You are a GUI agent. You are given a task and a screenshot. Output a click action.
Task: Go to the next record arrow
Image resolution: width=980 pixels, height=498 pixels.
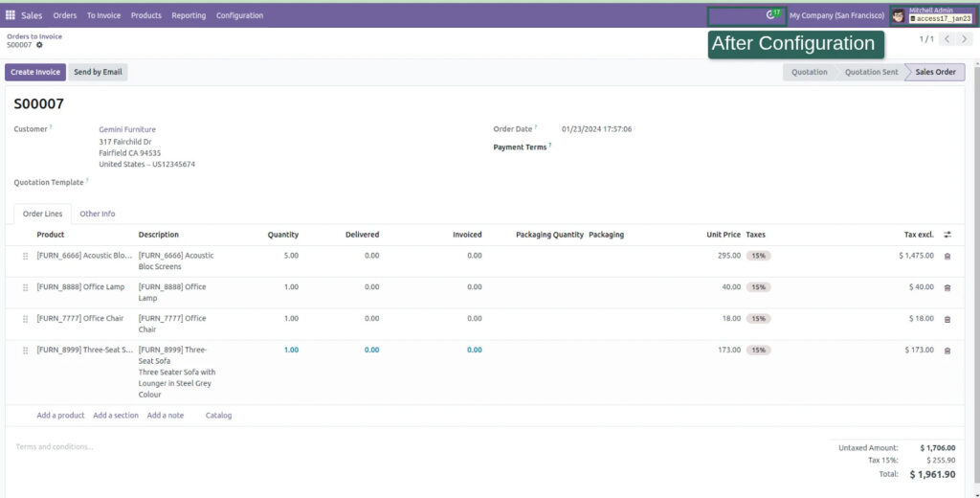coord(962,39)
